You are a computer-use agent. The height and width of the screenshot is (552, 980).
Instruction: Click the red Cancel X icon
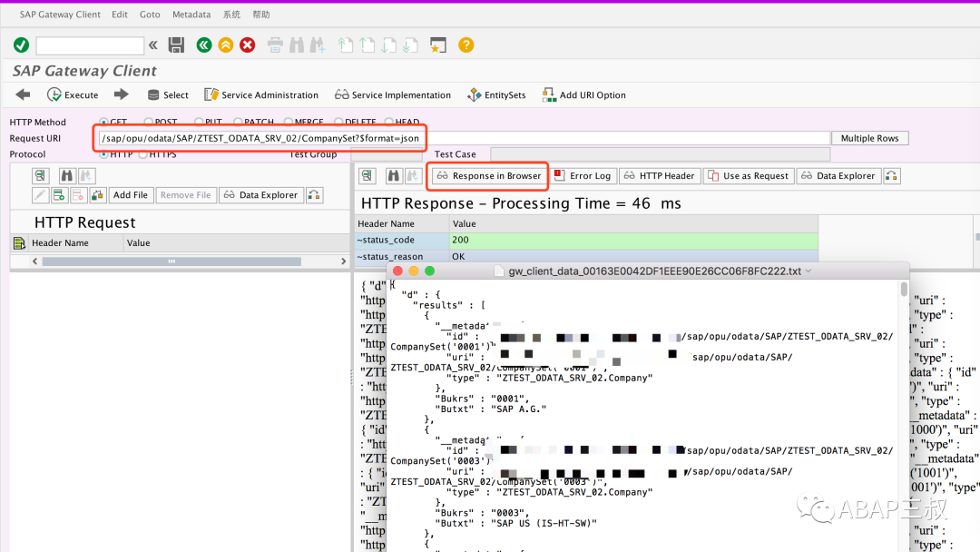248,45
